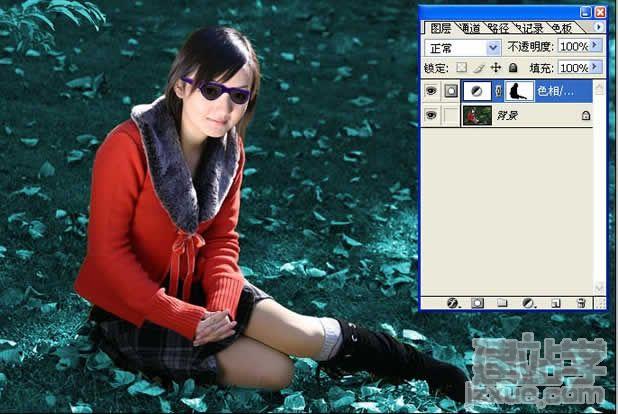Screen dimensions: 618x414
Task: Select the hue/saturation adjustment thumbnail
Action: click(x=477, y=91)
